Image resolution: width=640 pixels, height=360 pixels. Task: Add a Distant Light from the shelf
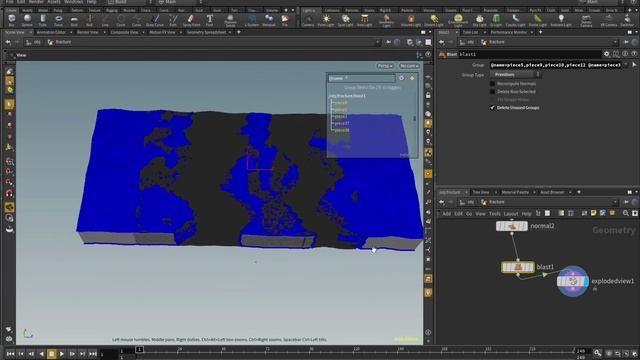(433, 20)
